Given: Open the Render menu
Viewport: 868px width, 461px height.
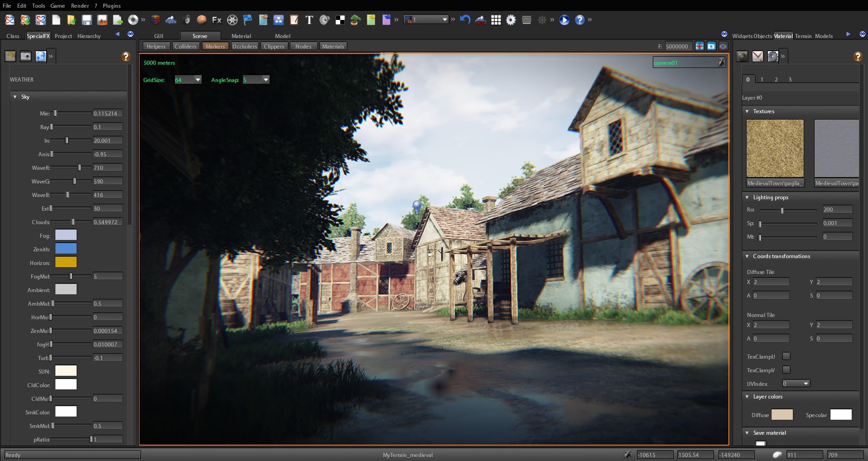Looking at the screenshot, I should tap(80, 6).
